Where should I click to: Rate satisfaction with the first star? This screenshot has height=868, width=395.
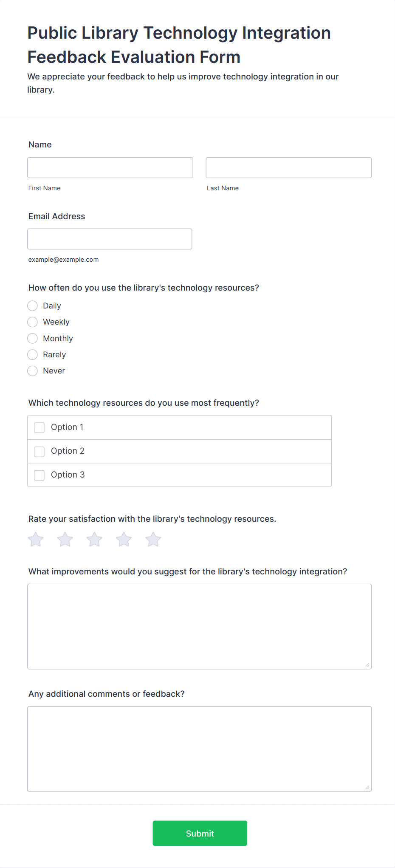pos(36,540)
